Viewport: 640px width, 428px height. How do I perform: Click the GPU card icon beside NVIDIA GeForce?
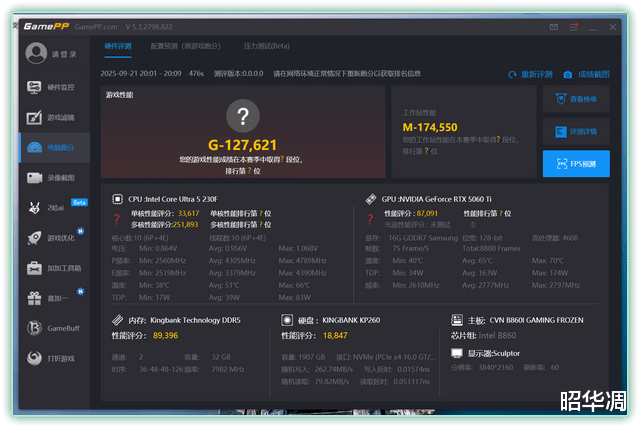[x=371, y=199]
